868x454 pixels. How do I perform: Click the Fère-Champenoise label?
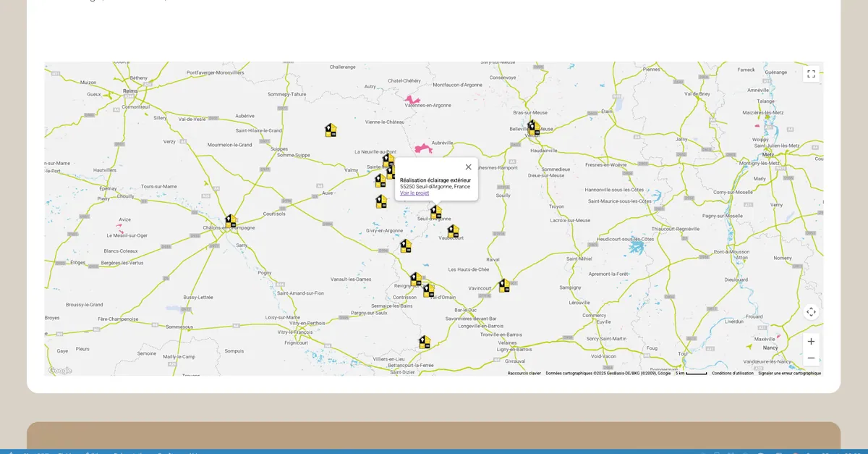(119, 319)
